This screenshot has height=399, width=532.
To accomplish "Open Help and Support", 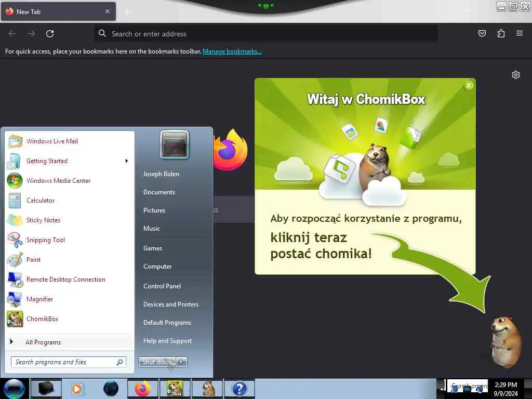I will tap(168, 341).
